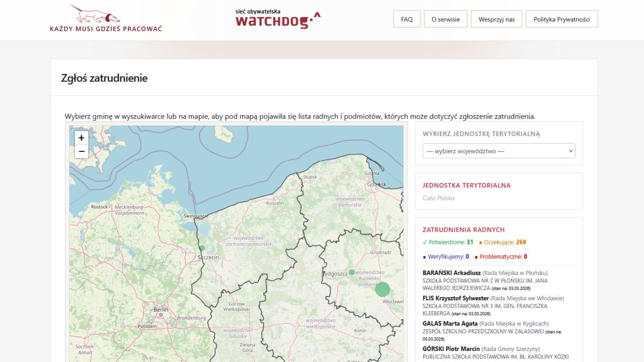Go to the "O serwisie" page
644x362 pixels.
tap(445, 19)
